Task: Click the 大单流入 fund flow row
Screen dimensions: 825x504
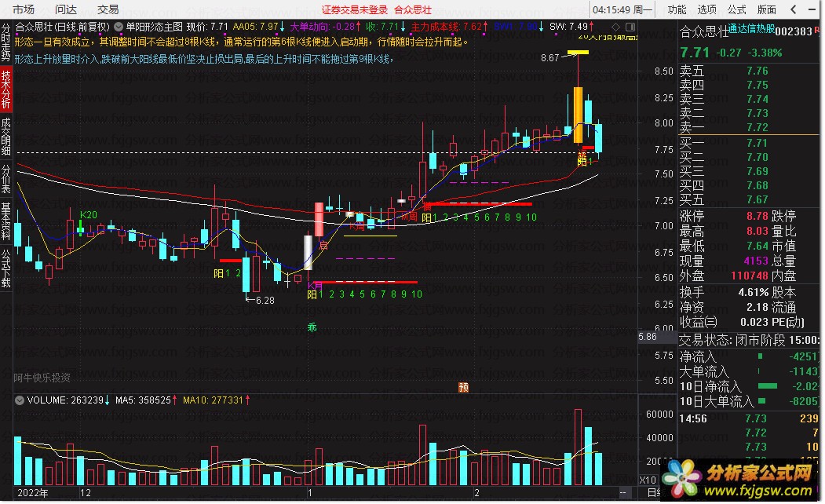Action: point(750,371)
